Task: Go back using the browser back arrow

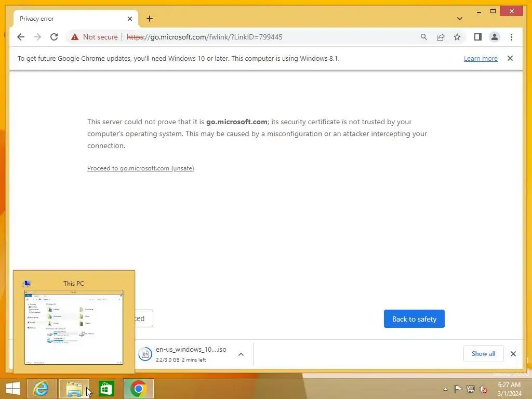Action: click(21, 37)
